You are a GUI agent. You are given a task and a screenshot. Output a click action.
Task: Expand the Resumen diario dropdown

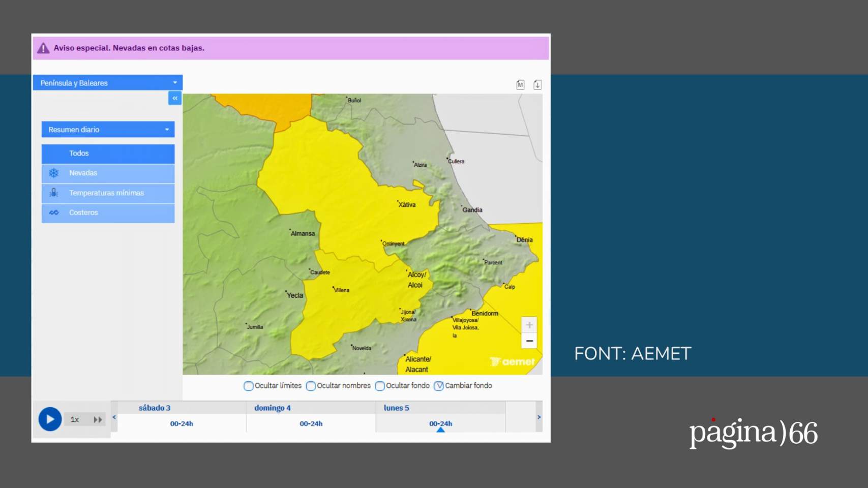click(108, 130)
